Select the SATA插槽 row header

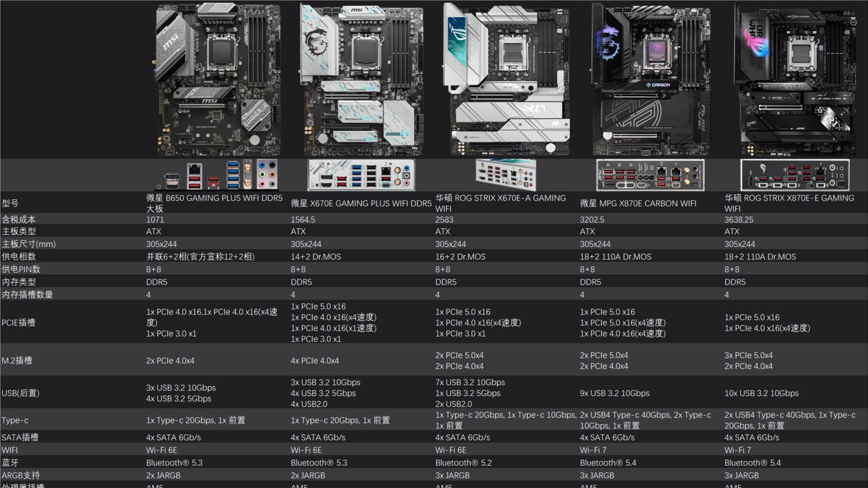(x=20, y=437)
